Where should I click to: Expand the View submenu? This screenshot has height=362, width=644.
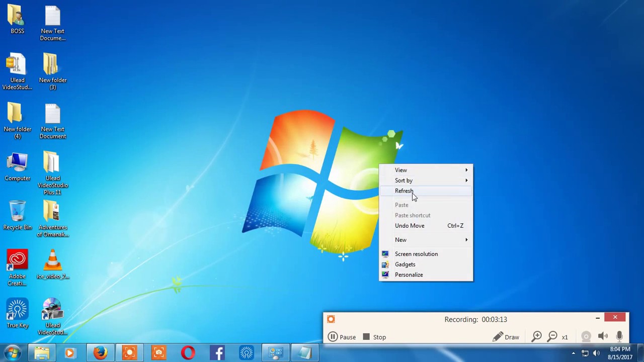(x=426, y=170)
